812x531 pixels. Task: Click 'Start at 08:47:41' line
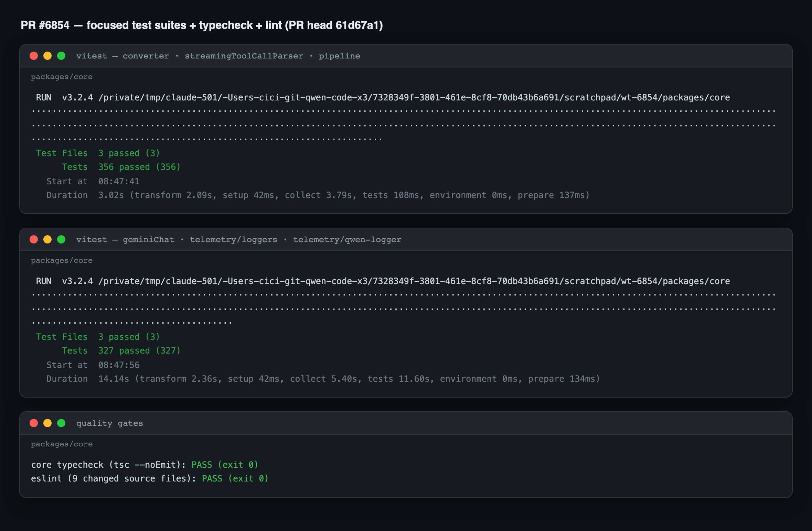(x=93, y=181)
